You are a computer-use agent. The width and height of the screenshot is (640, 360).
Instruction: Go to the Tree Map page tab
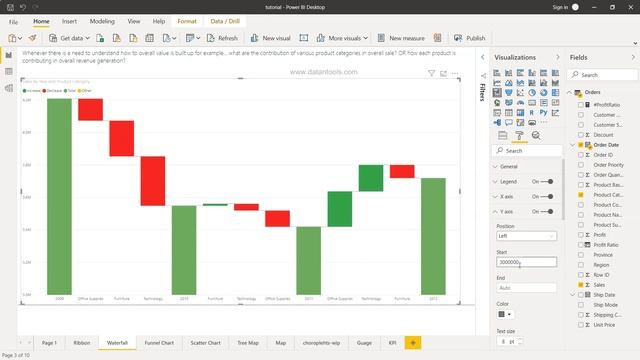(248, 343)
